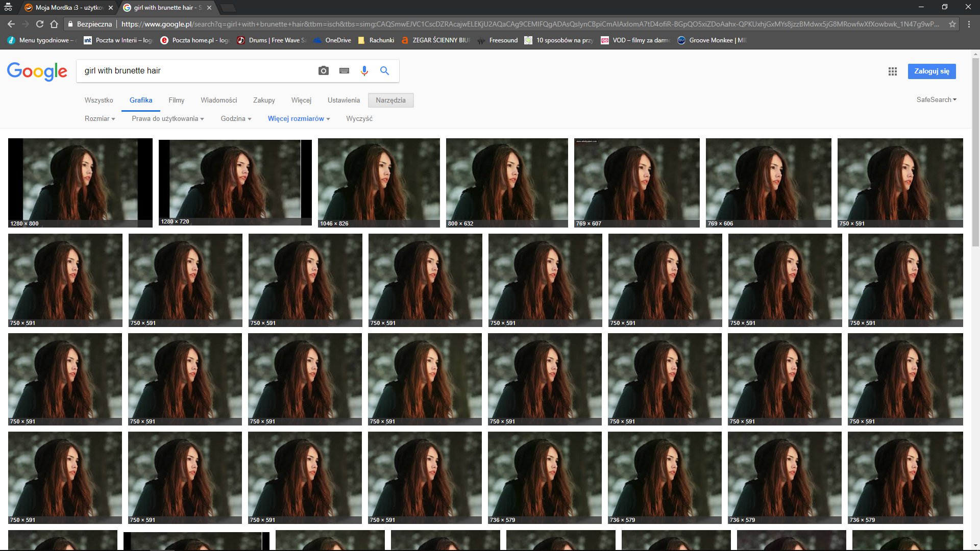Click the camera search-by-image icon
The width and height of the screenshot is (980, 551).
(324, 71)
